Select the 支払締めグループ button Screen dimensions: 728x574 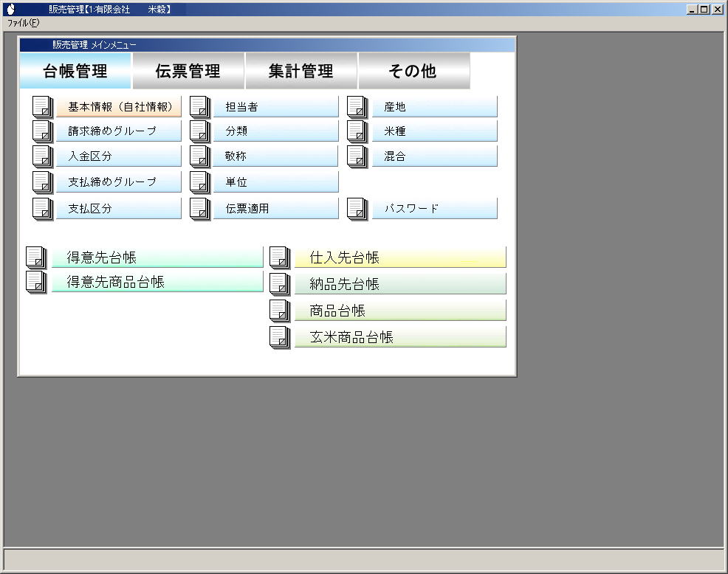118,181
